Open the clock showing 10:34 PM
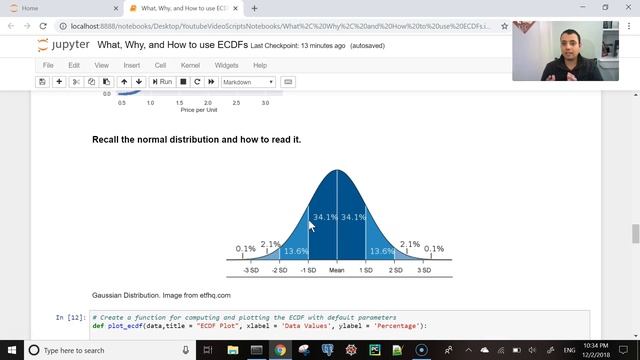Screen dimensions: 640x360 [596, 350]
